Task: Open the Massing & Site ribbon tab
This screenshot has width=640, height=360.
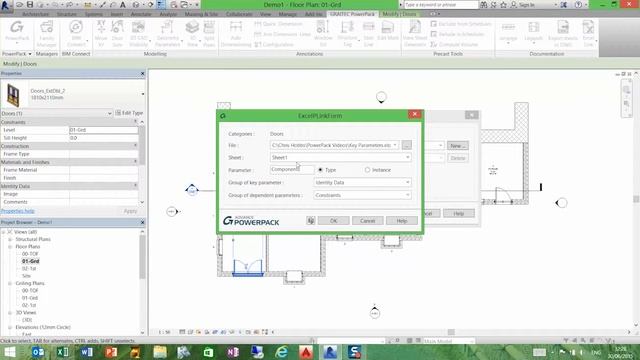Action: click(201, 14)
